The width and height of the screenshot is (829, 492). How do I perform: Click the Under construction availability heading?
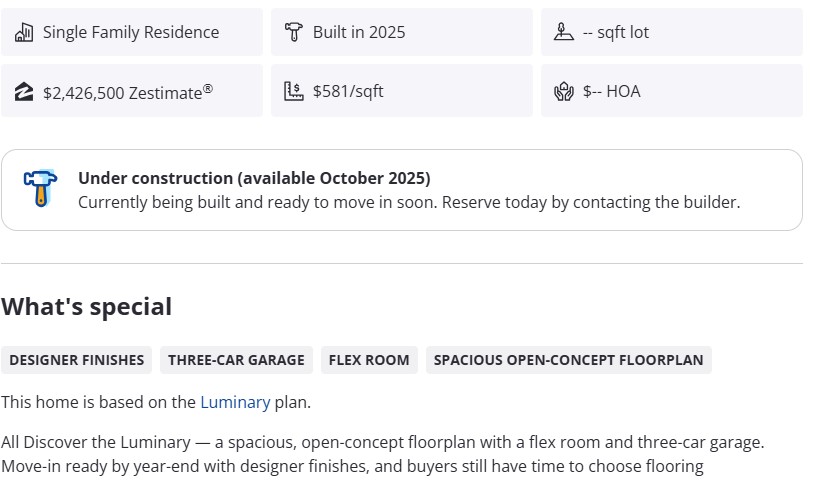pos(254,178)
